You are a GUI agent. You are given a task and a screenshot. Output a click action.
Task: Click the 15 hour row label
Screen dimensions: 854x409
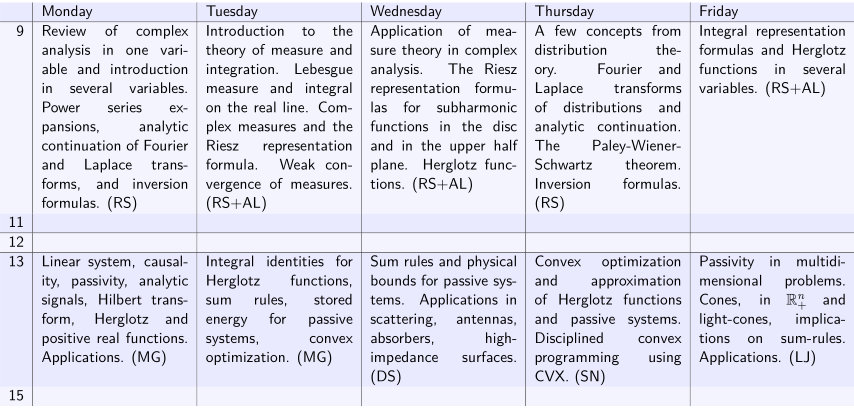click(x=17, y=395)
